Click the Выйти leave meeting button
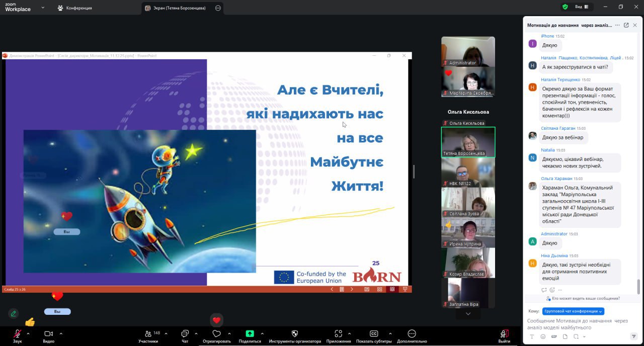644x346 pixels. [504, 335]
